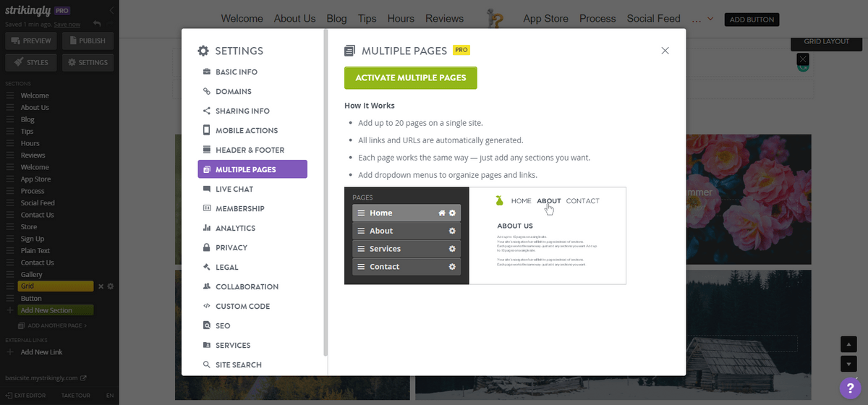The height and width of the screenshot is (405, 868).
Task: Click Take Tour at bottom
Action: pyautogui.click(x=75, y=396)
